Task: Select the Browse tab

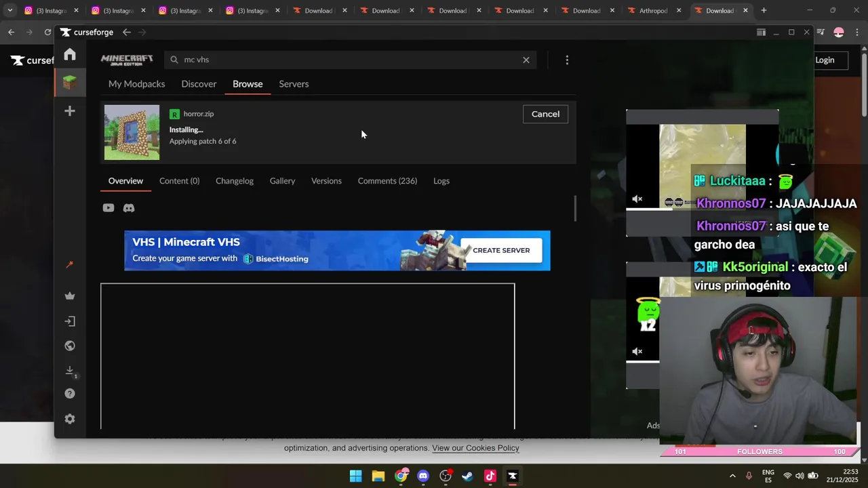Action: coord(248,84)
